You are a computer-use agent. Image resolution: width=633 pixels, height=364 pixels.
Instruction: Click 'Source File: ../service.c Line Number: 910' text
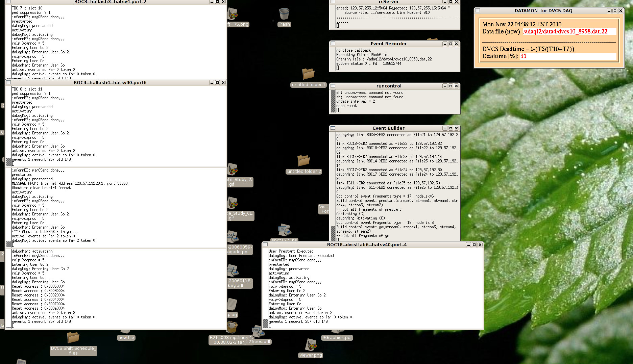click(387, 12)
